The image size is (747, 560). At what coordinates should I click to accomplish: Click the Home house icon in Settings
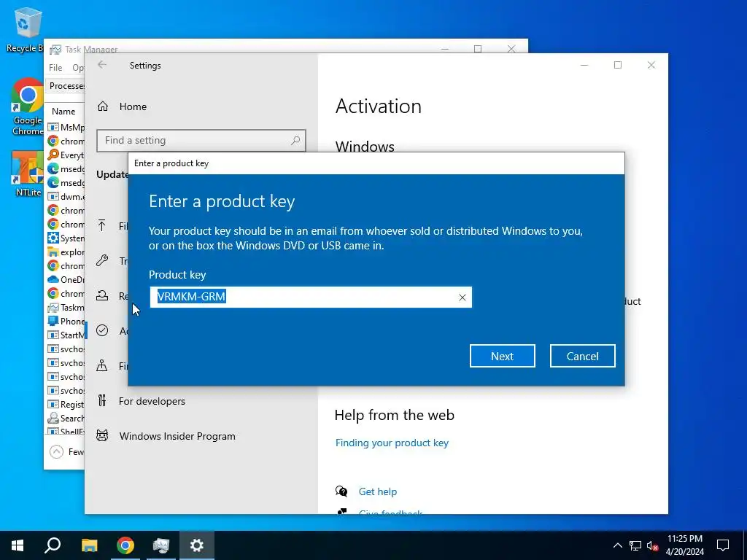tap(103, 106)
